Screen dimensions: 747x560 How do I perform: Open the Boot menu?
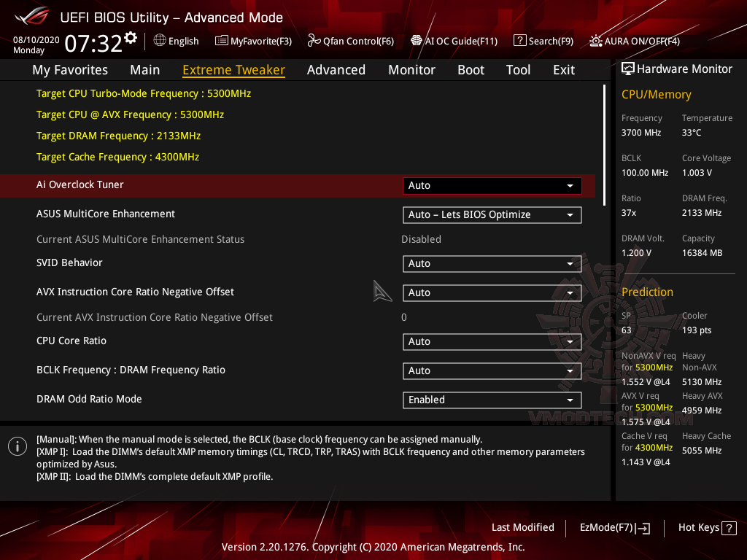tap(471, 69)
